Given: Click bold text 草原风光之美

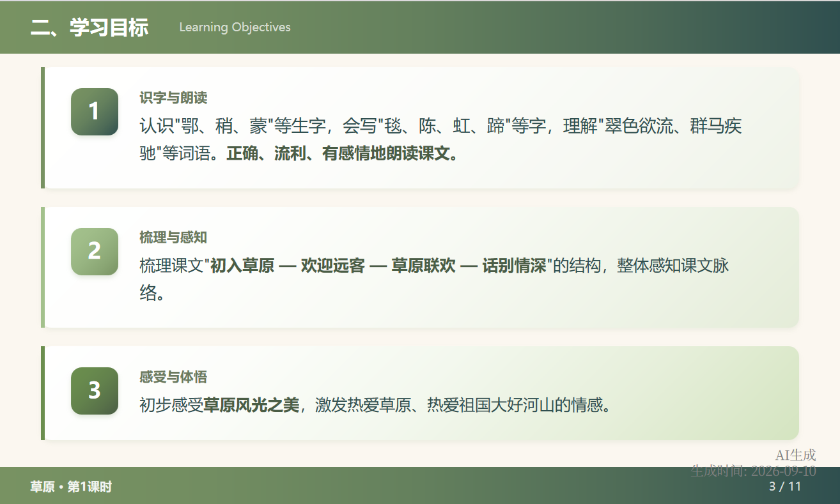Looking at the screenshot, I should click(x=251, y=405).
